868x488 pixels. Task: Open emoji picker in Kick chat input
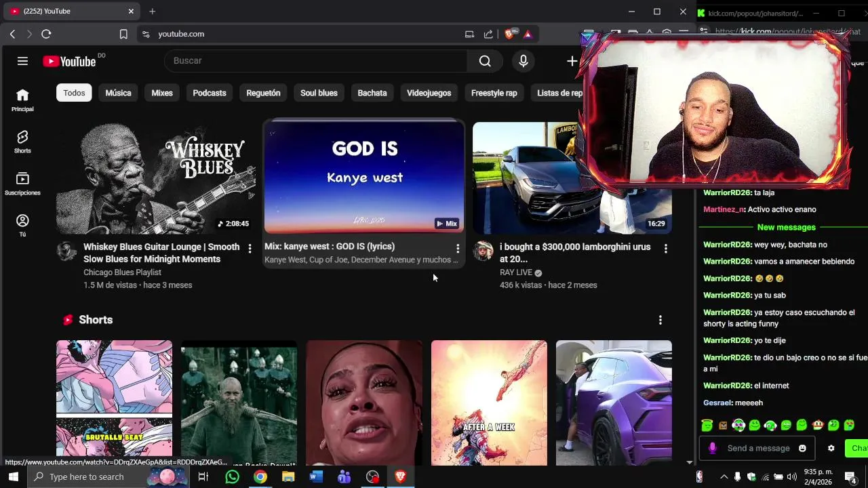click(802, 448)
